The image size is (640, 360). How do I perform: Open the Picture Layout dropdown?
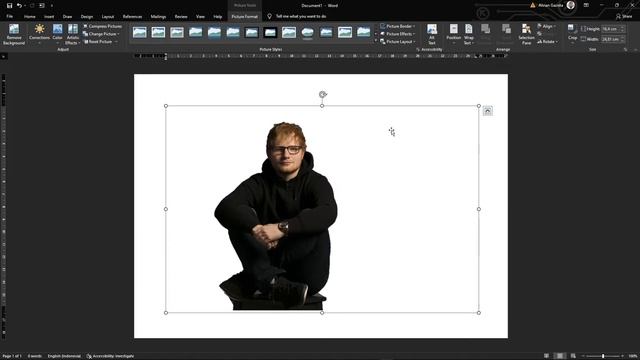[x=398, y=42]
